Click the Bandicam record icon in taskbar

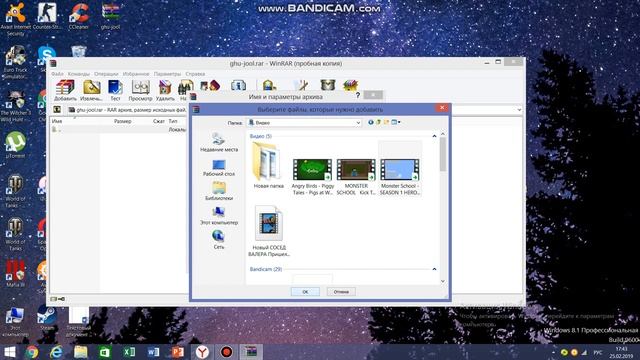click(x=227, y=352)
